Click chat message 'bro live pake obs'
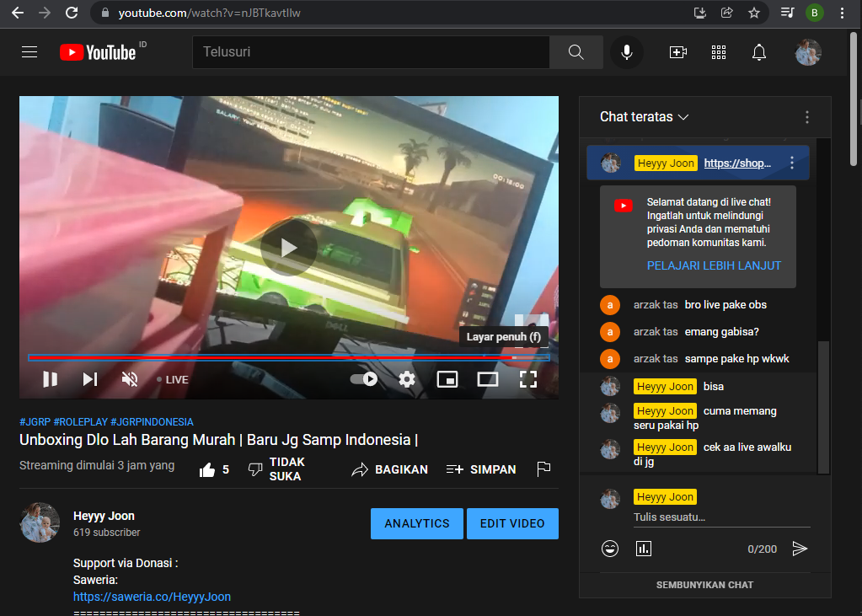The width and height of the screenshot is (862, 616). 725,305
